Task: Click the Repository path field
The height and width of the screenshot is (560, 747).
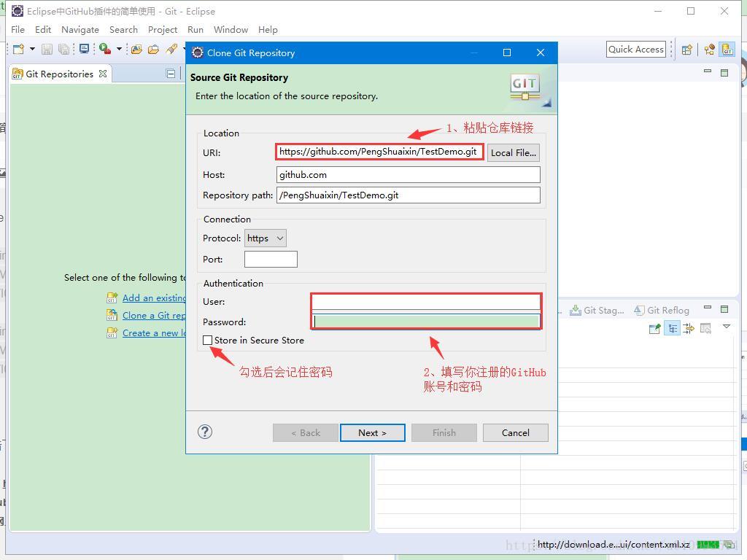Action: [409, 195]
